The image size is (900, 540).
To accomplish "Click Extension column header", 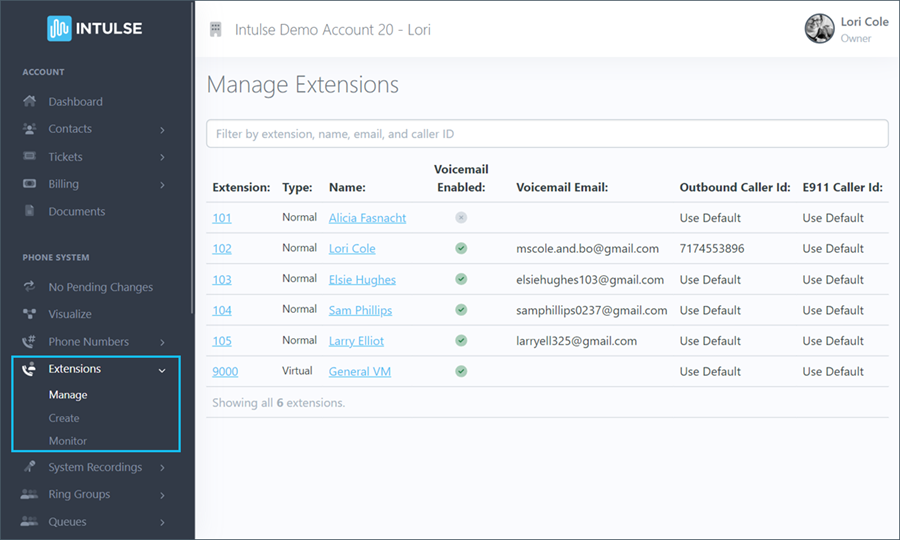I will pyautogui.click(x=241, y=187).
